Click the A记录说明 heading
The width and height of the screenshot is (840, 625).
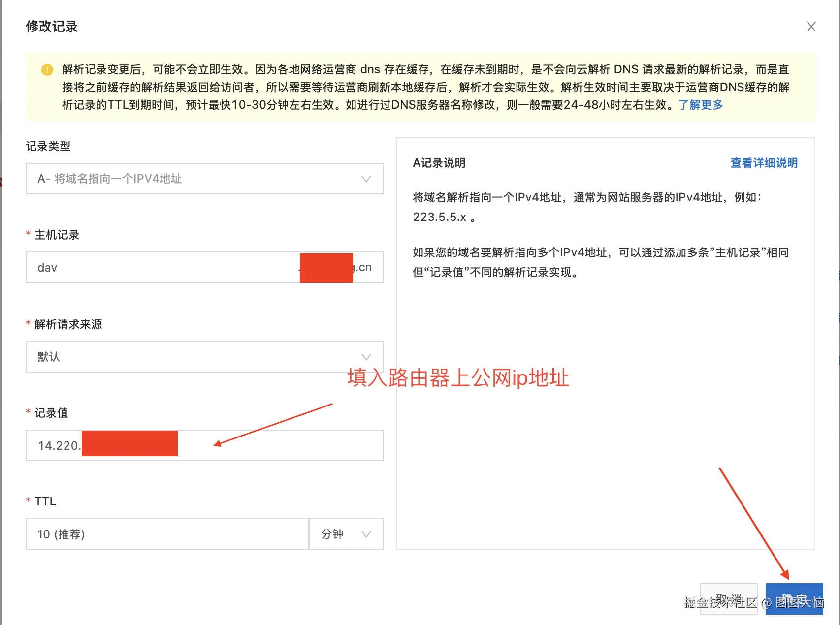click(x=439, y=163)
